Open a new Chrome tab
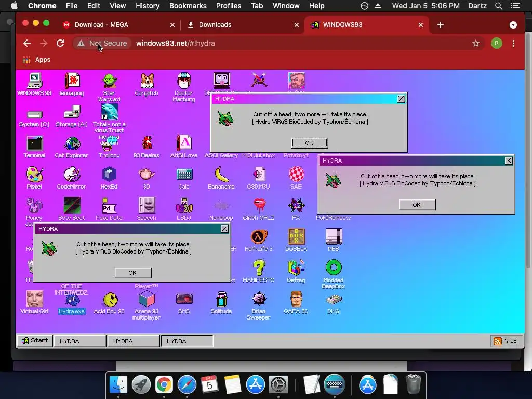This screenshot has width=532, height=399. coord(441,25)
